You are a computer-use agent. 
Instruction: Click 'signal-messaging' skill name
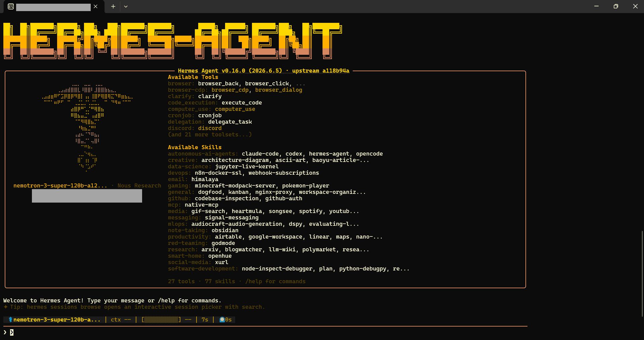[231, 217]
